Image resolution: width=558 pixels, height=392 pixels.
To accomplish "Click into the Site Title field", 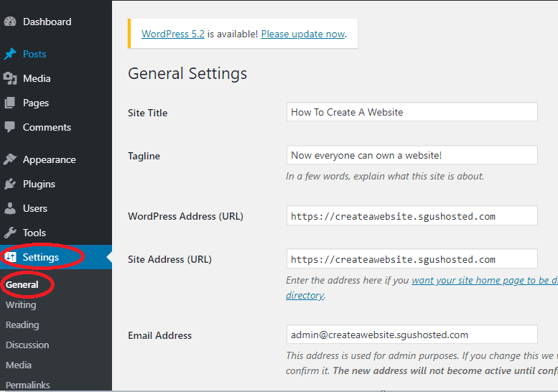I will coord(411,112).
